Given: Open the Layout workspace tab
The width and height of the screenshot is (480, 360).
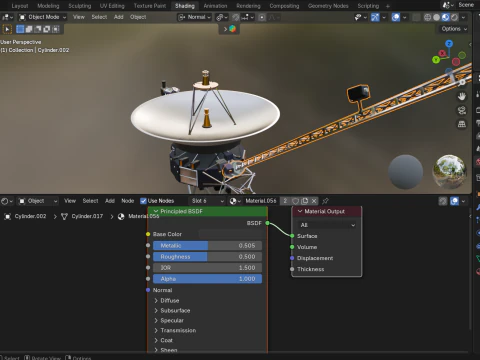Looking at the screenshot, I should point(20,6).
